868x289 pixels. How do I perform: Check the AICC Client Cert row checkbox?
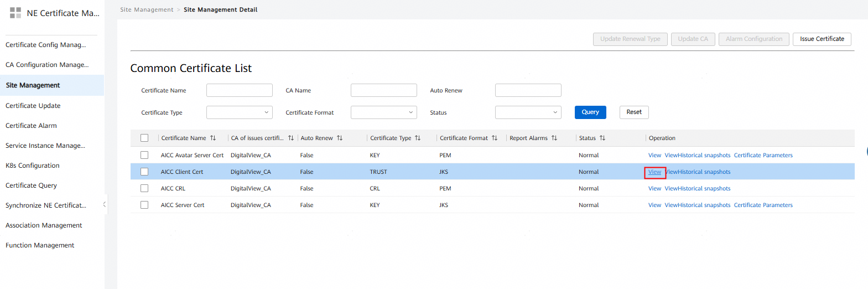(x=144, y=172)
